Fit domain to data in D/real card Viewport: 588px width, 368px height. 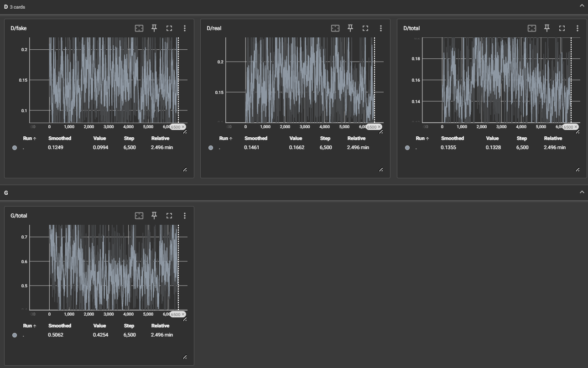335,28
